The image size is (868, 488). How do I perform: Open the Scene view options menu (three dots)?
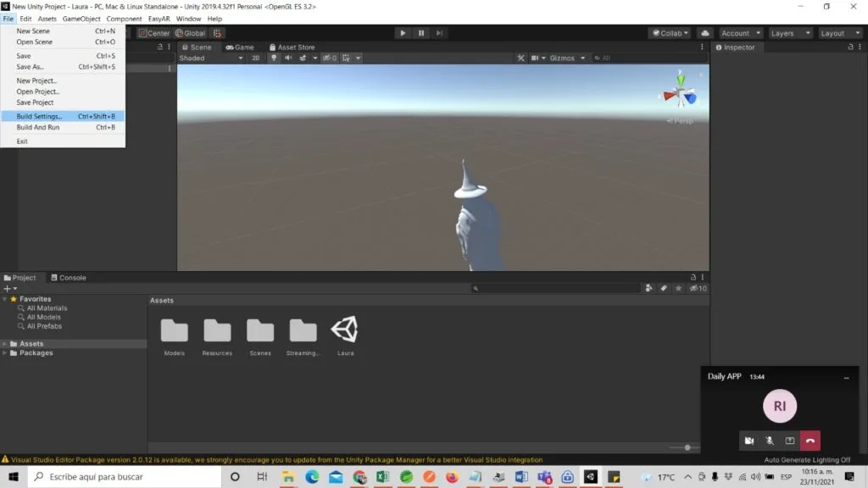702,47
